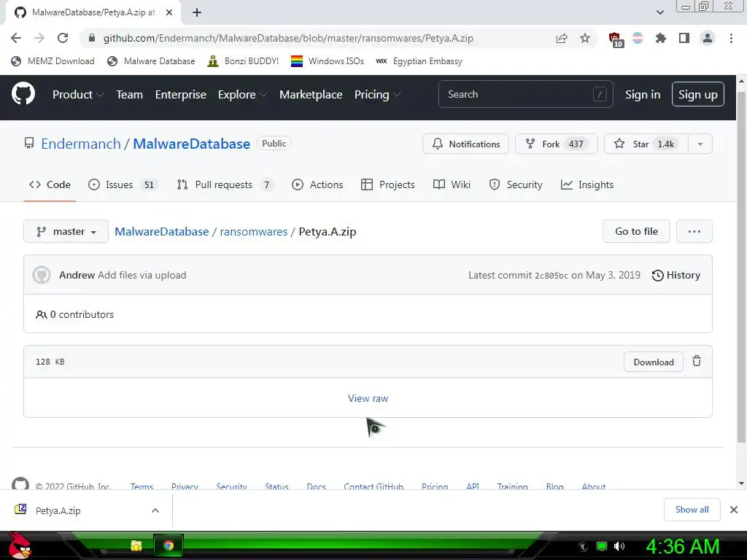This screenshot has height=560, width=747.
Task: Open Malware Database bookmark
Action: pos(151,61)
